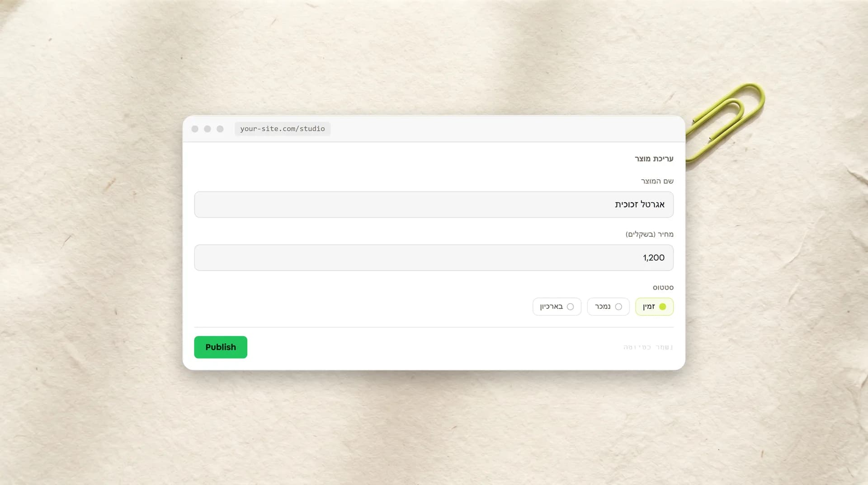Viewport: 868px width, 485px height.
Task: Click the שם המוצר field label
Action: (657, 181)
